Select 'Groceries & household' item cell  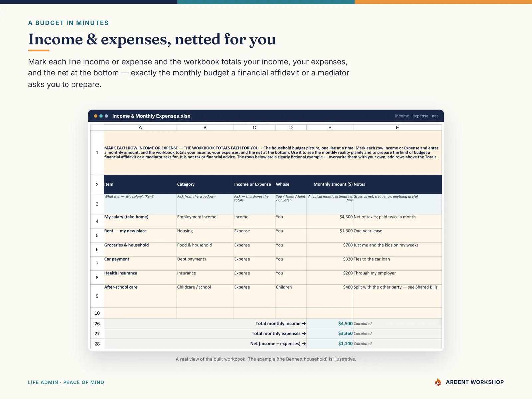pyautogui.click(x=140, y=249)
